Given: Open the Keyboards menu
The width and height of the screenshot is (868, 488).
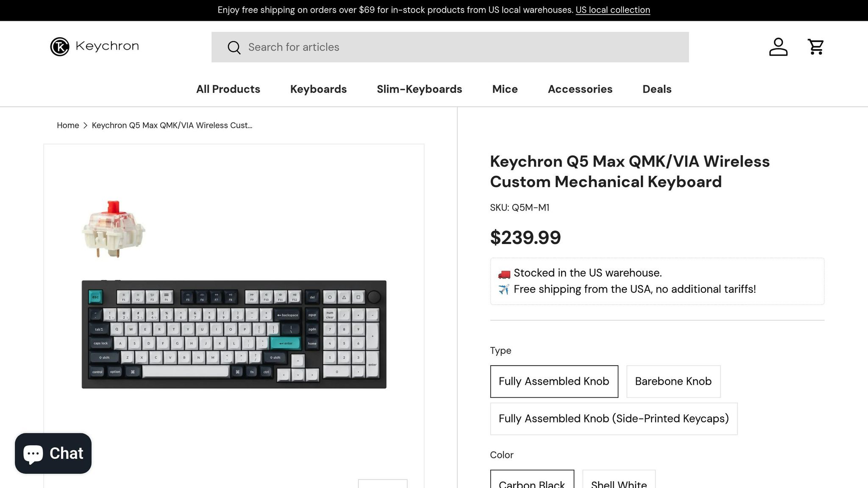Looking at the screenshot, I should (318, 89).
